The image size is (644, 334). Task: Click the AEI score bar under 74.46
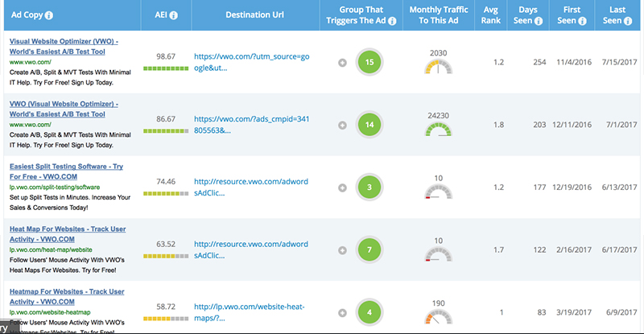[x=166, y=193]
